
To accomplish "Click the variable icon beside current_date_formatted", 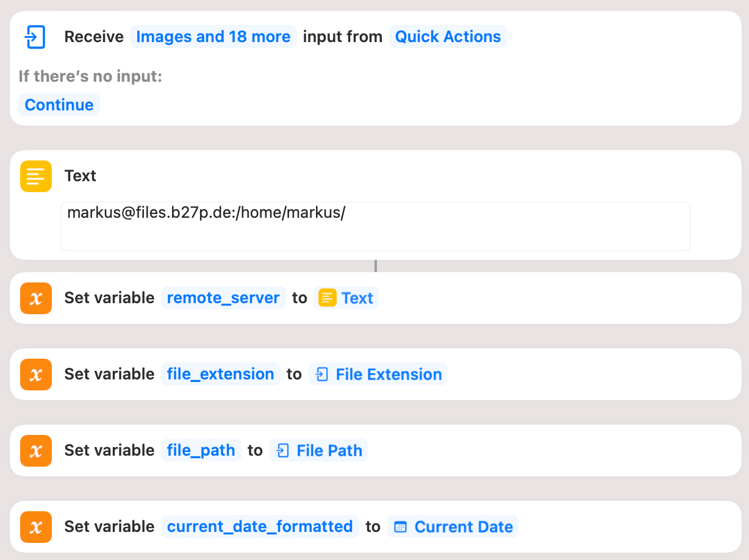I will [x=35, y=526].
